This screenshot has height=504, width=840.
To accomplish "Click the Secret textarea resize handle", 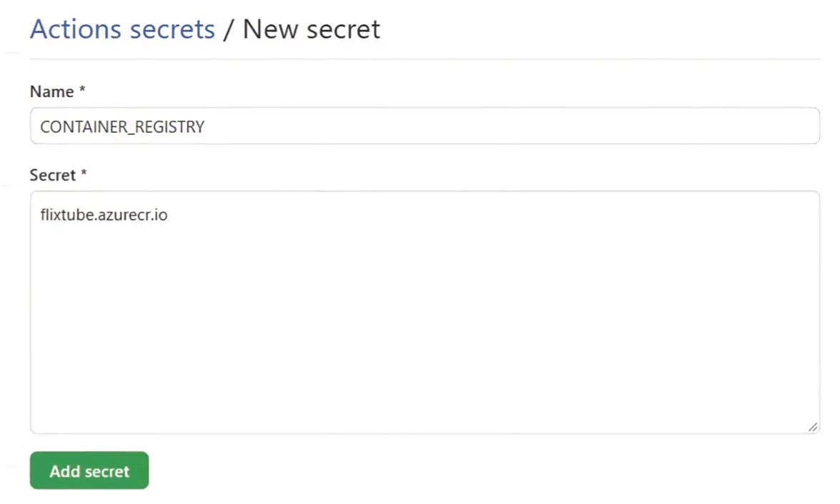I will 813,427.
